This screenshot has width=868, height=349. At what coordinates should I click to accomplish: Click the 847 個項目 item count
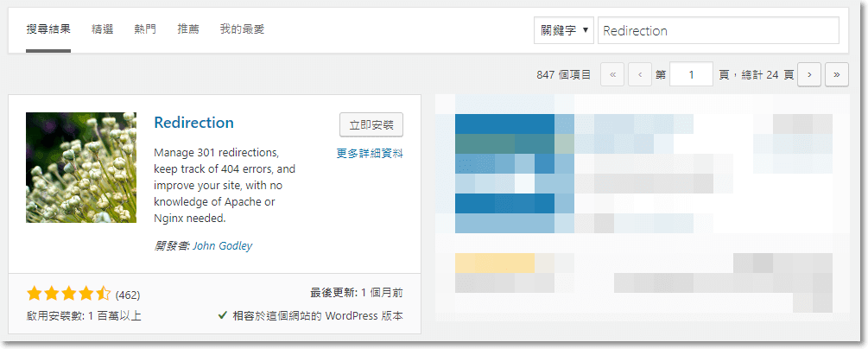coord(563,75)
